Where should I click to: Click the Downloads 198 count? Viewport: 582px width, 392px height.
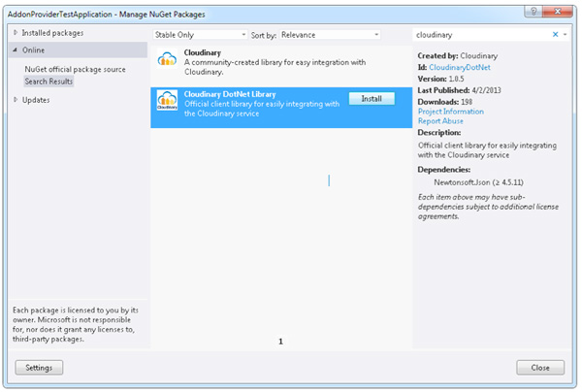445,102
